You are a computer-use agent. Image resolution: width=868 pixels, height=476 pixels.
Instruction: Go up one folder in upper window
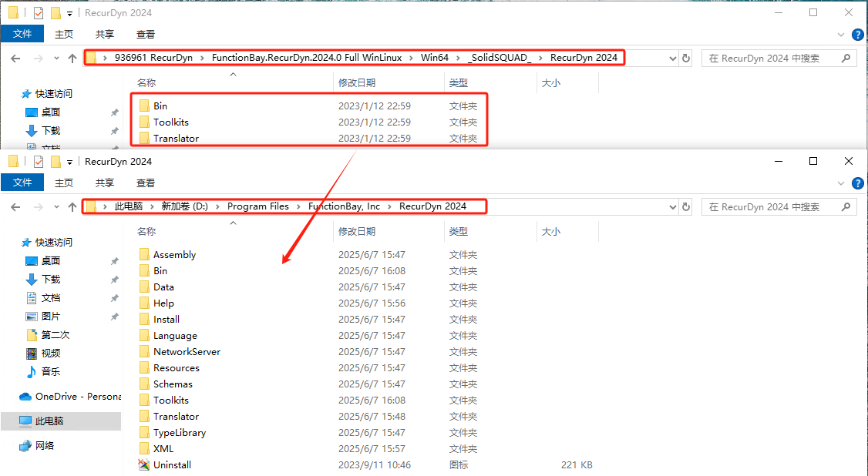point(72,58)
